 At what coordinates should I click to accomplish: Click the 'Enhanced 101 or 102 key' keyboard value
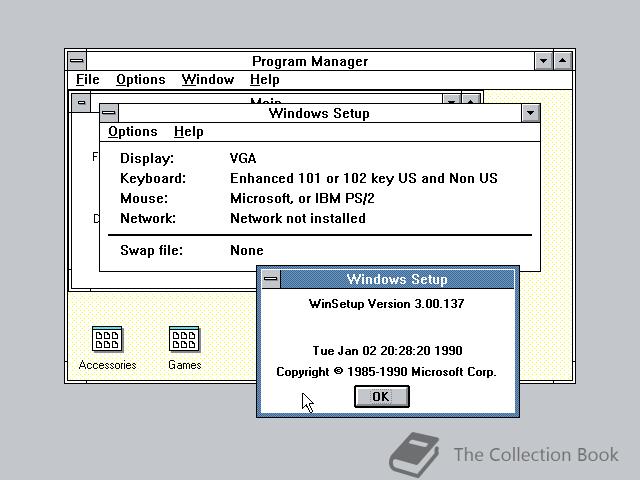[364, 178]
